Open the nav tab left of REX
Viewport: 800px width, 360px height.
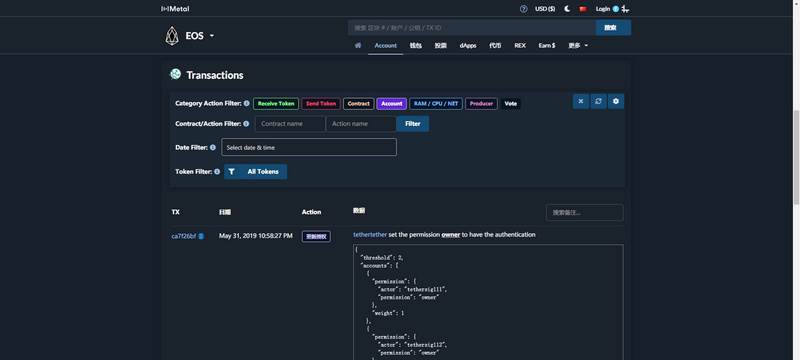[495, 45]
